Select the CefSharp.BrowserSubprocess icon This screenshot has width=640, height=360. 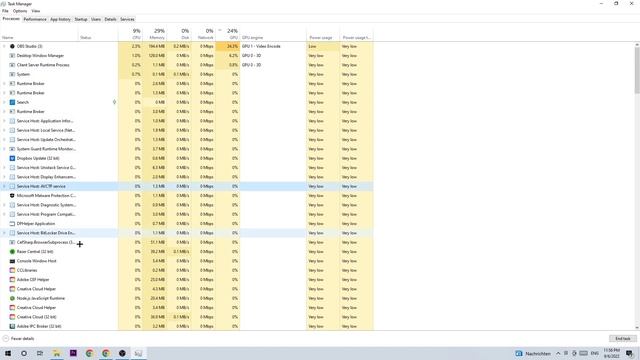pos(12,242)
